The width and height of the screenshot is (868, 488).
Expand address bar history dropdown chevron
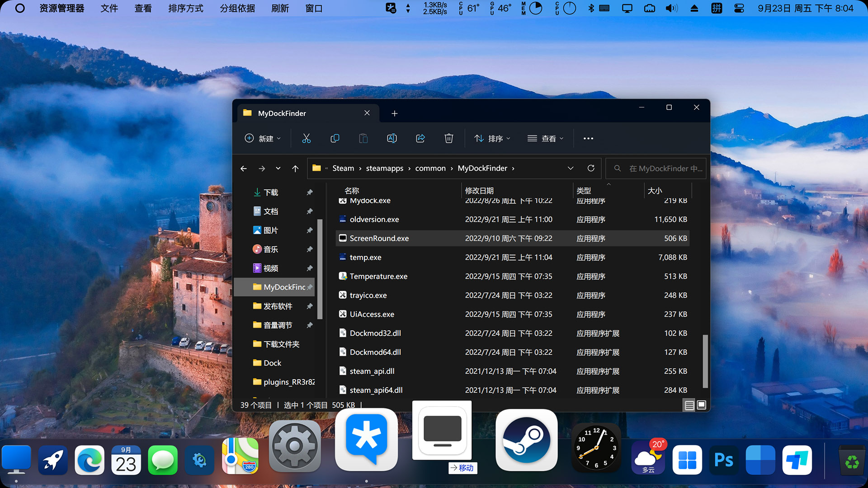[x=571, y=168]
